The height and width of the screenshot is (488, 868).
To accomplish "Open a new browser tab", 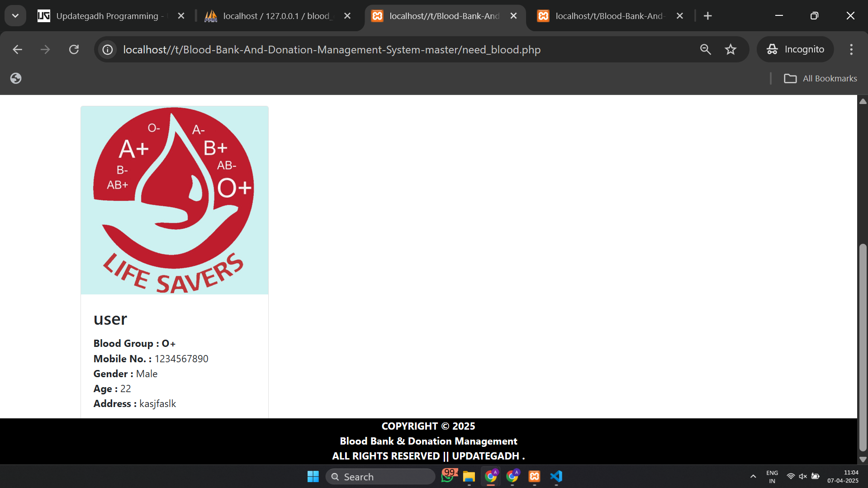I will [708, 16].
